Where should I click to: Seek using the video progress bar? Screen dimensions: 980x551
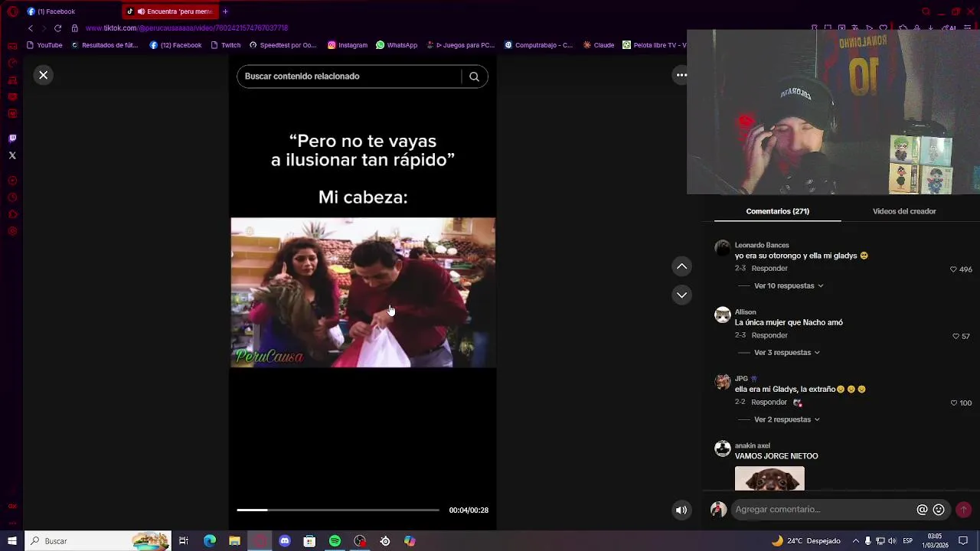click(338, 510)
